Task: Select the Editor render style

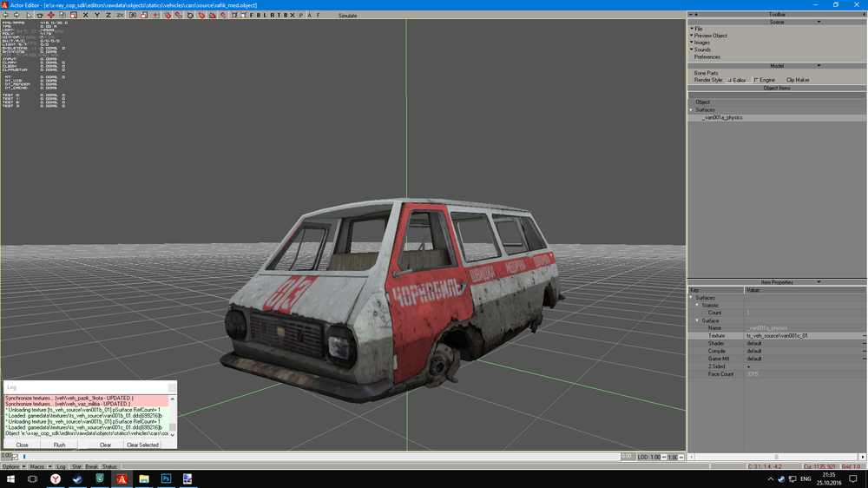Action: tap(736, 80)
